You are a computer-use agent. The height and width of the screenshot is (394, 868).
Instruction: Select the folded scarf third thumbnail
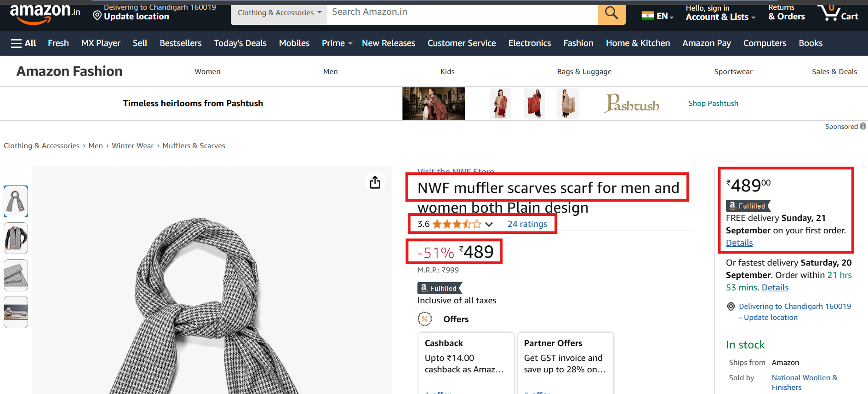click(16, 275)
